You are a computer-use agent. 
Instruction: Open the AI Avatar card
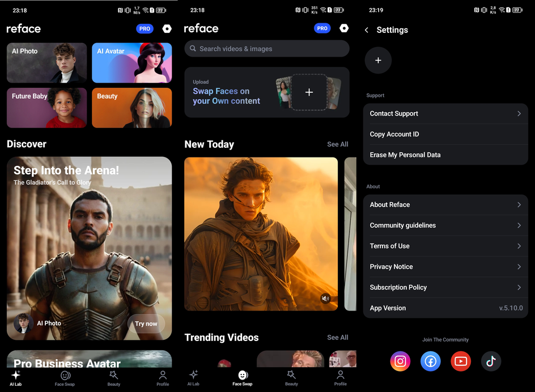pyautogui.click(x=131, y=63)
